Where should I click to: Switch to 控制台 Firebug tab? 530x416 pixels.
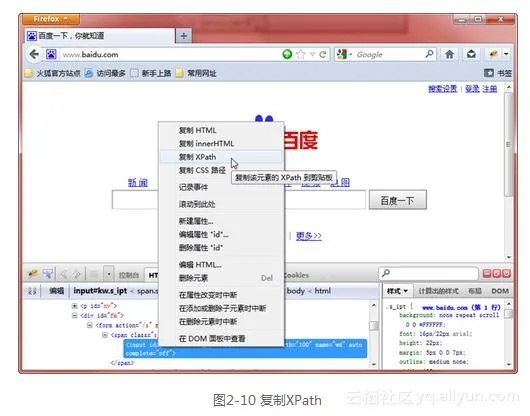tap(129, 275)
